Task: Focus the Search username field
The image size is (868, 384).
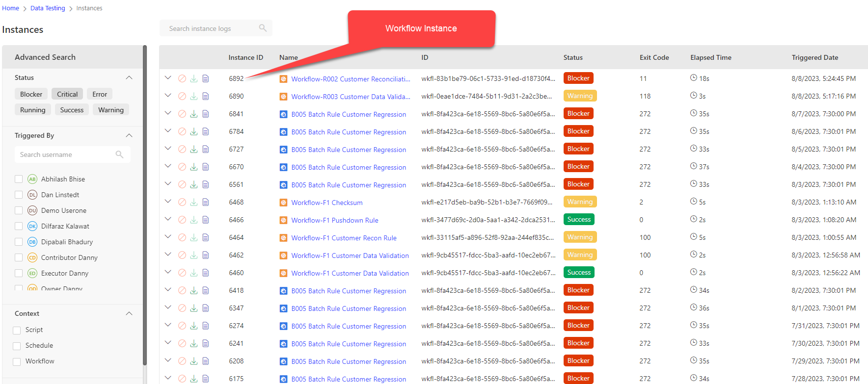Action: pyautogui.click(x=66, y=154)
